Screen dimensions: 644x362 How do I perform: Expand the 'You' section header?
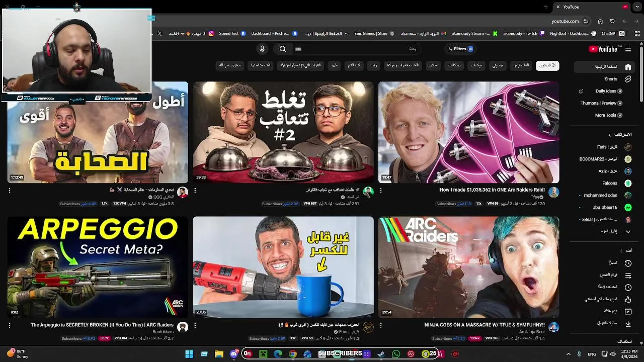tap(626, 250)
